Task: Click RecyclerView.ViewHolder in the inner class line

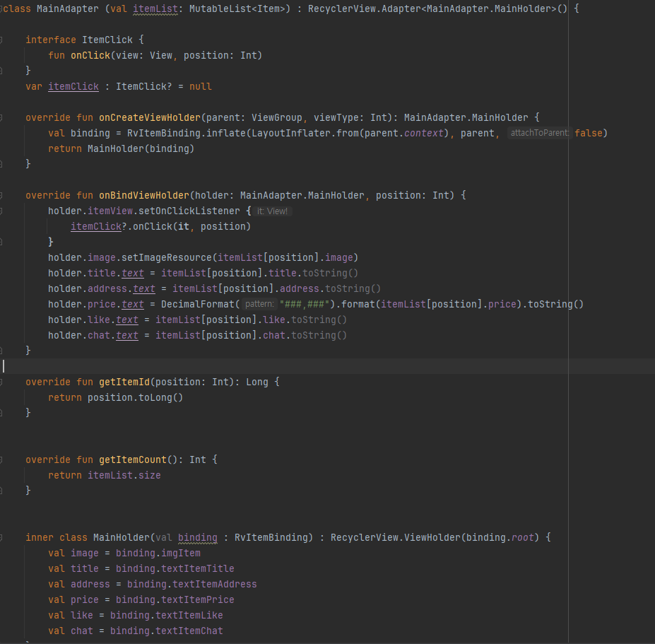Action: coord(395,537)
